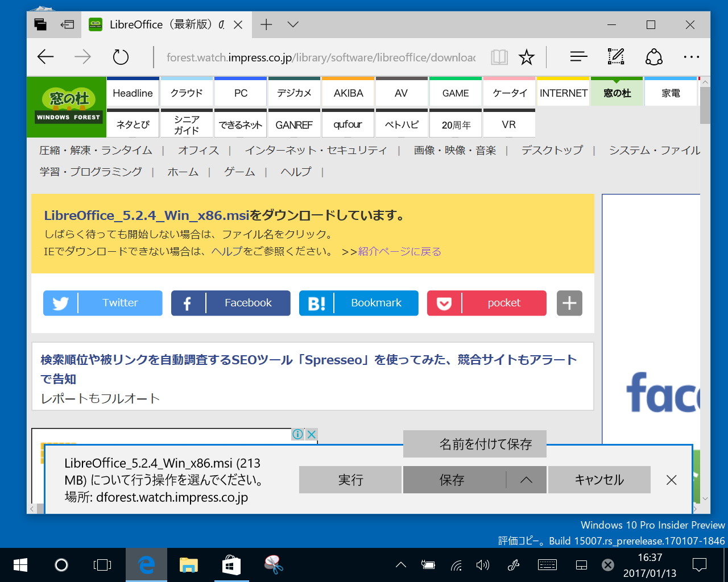Add the page to Hatena Bookmark
Screen dimensions: 728x582
coord(358,303)
